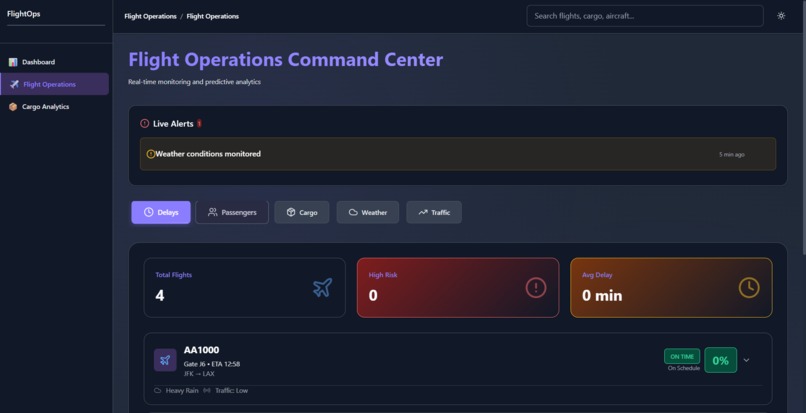Expand the AA1000 flight details chevron
The image size is (806, 413).
(x=746, y=360)
